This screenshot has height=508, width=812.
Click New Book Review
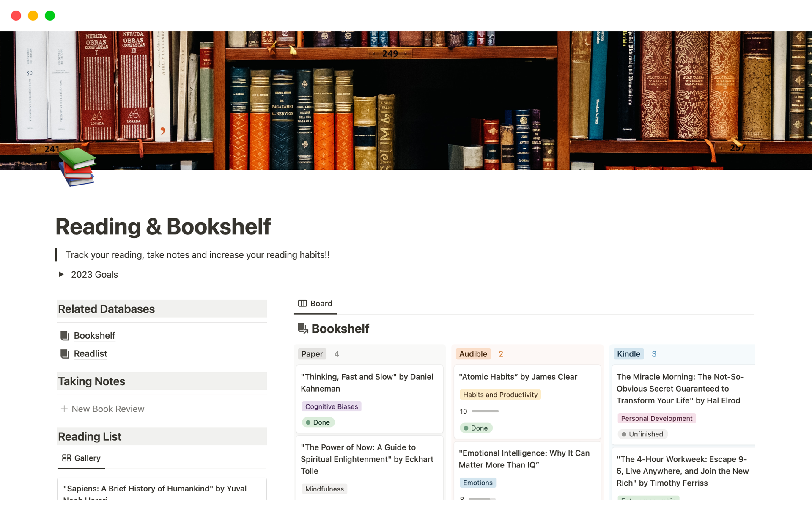click(107, 409)
